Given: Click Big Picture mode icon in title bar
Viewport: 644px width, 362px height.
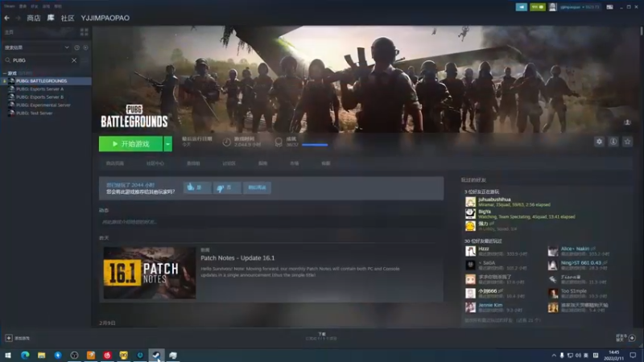Looking at the screenshot, I should pos(609,7).
